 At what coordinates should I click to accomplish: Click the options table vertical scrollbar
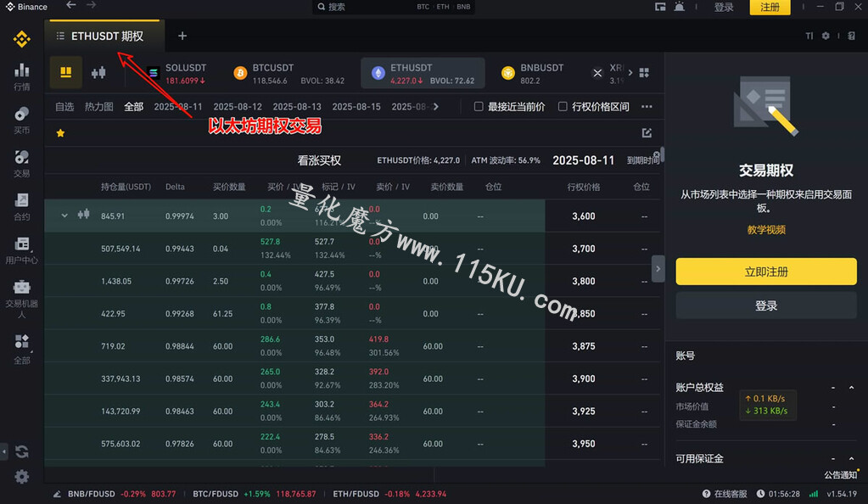(x=662, y=155)
